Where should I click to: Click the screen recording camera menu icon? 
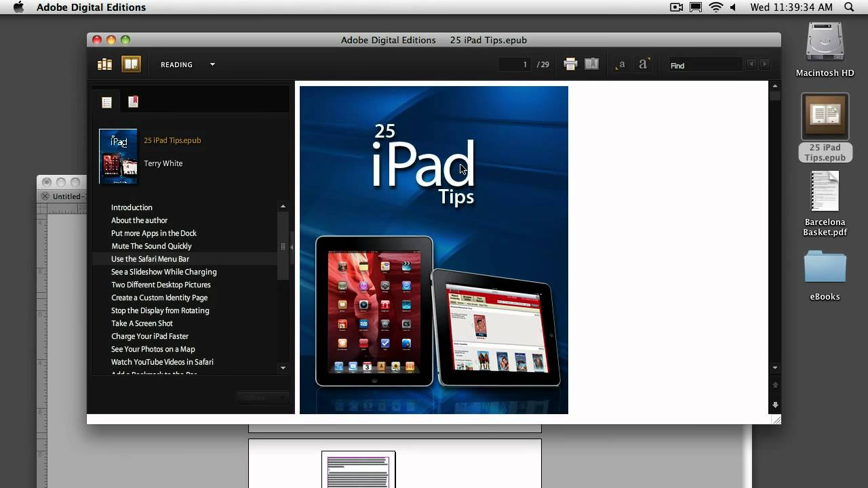(x=676, y=7)
